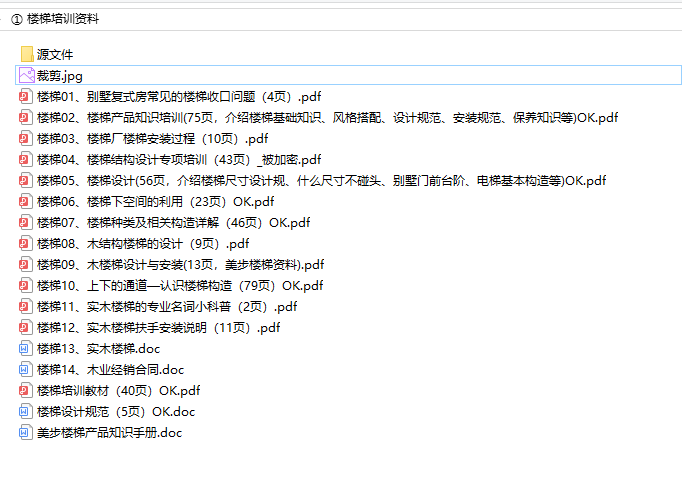
Task: Click the Word icon of 美步楼梯产品知识手册 file
Action: point(26,433)
